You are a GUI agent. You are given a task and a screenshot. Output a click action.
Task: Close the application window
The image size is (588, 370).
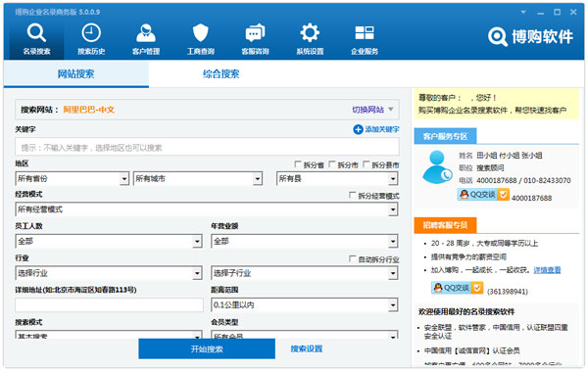[x=573, y=12]
